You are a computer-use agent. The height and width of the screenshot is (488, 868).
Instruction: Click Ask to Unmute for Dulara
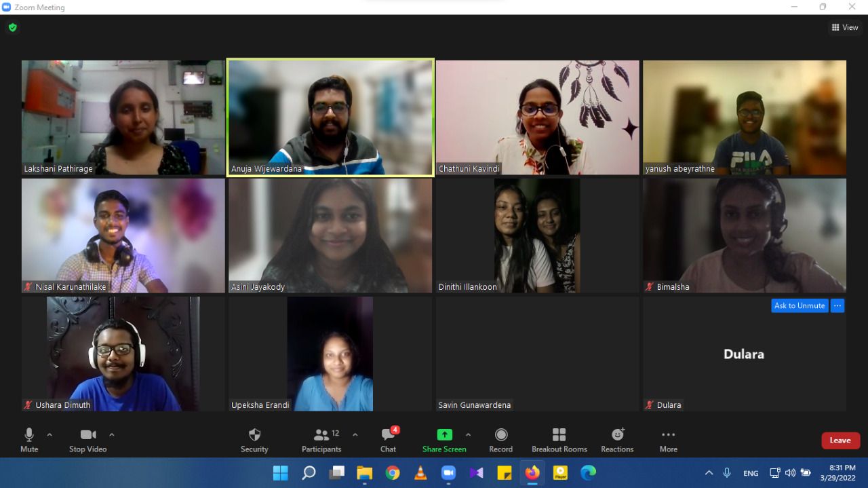click(800, 306)
